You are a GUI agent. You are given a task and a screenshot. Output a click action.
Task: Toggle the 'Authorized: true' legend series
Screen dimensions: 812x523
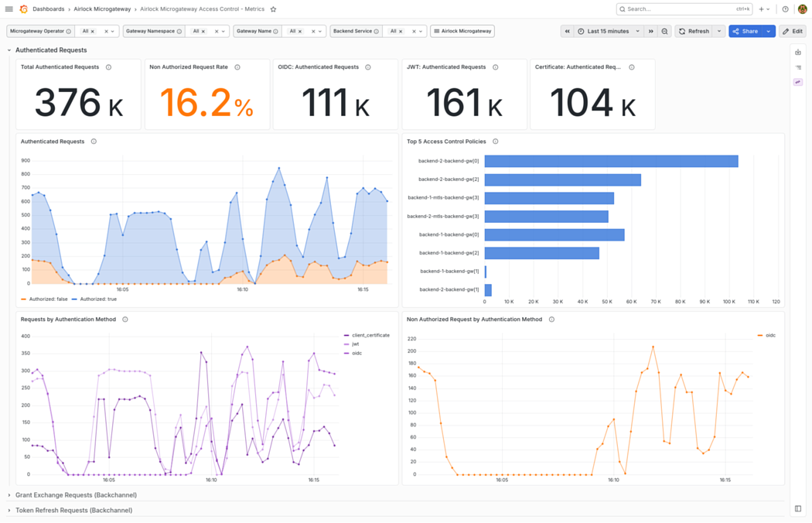tap(94, 299)
